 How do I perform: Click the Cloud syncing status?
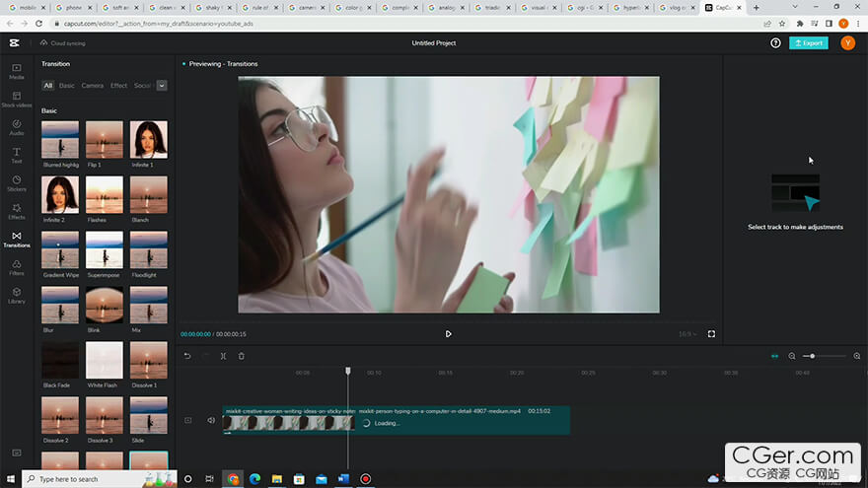(63, 43)
